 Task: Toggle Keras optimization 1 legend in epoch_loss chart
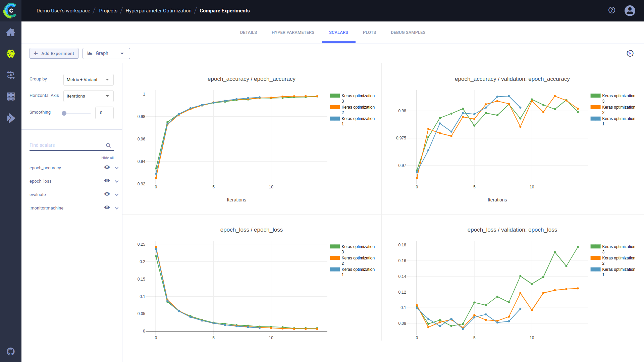point(352,272)
